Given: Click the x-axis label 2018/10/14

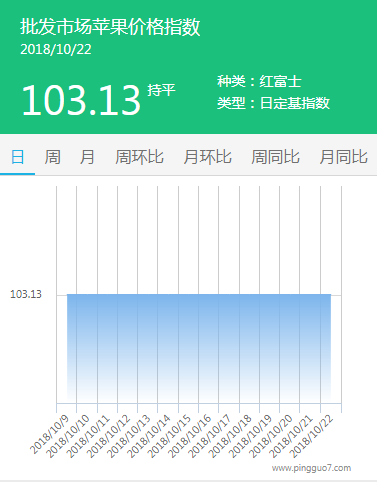Looking at the screenshot, I should 149,436.
